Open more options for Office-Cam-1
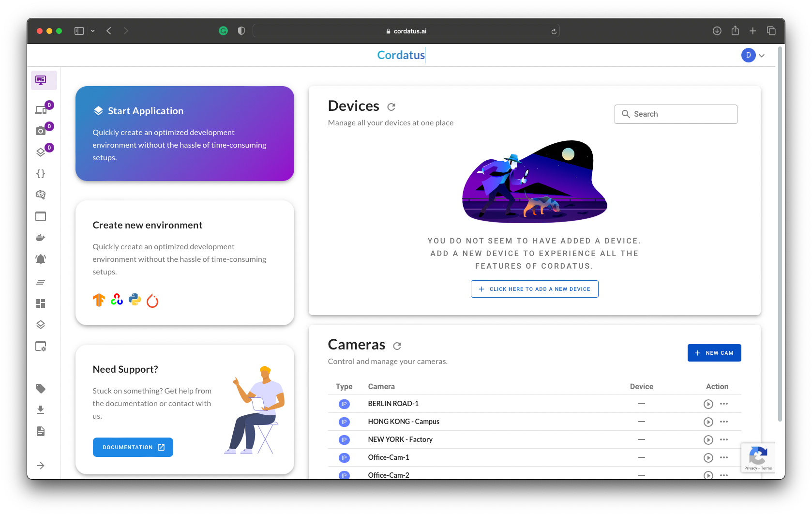Screen dimensions: 812x515 pos(724,457)
